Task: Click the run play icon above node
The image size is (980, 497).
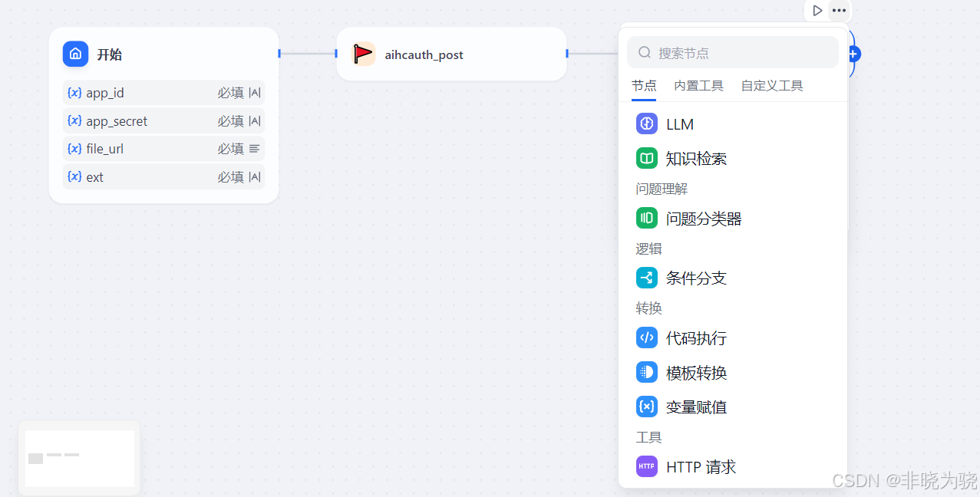Action: pyautogui.click(x=817, y=10)
